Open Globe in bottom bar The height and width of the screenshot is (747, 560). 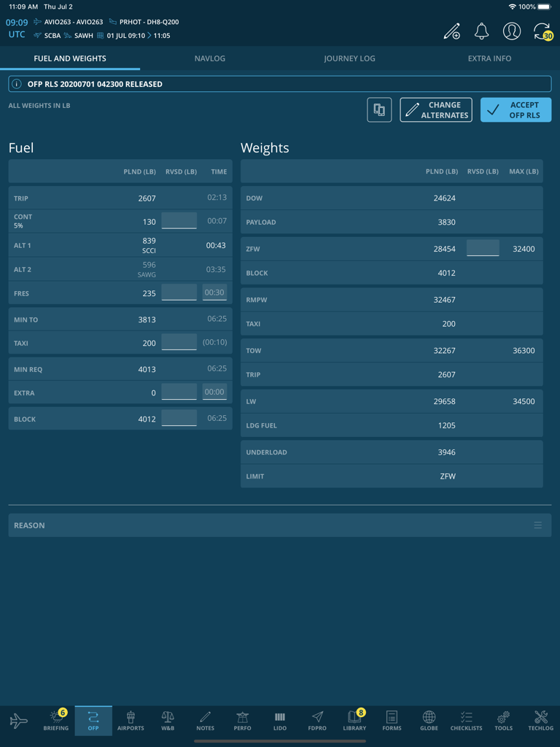(429, 720)
